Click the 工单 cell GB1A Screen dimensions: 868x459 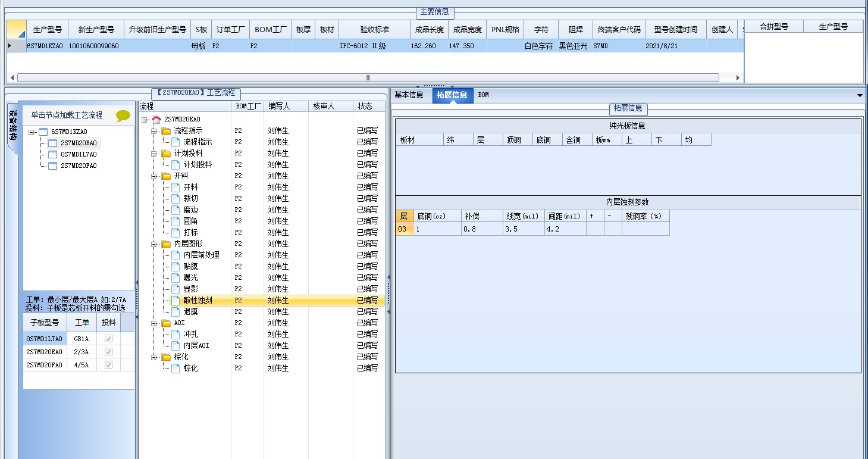point(82,339)
